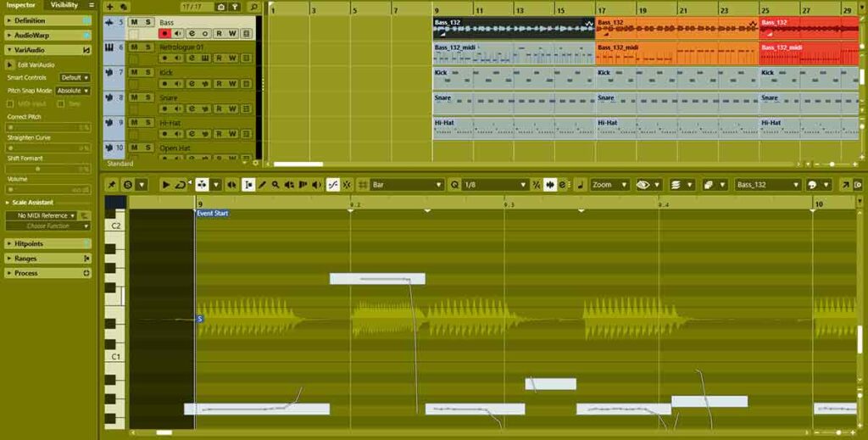Open Smart Controls Default dropdown
The image size is (868, 440).
click(75, 78)
